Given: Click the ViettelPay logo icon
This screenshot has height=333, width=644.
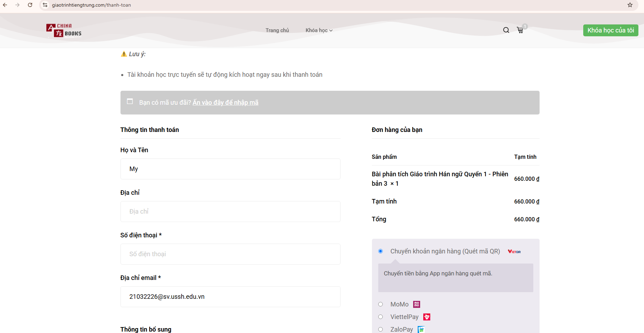Looking at the screenshot, I should pyautogui.click(x=426, y=317).
